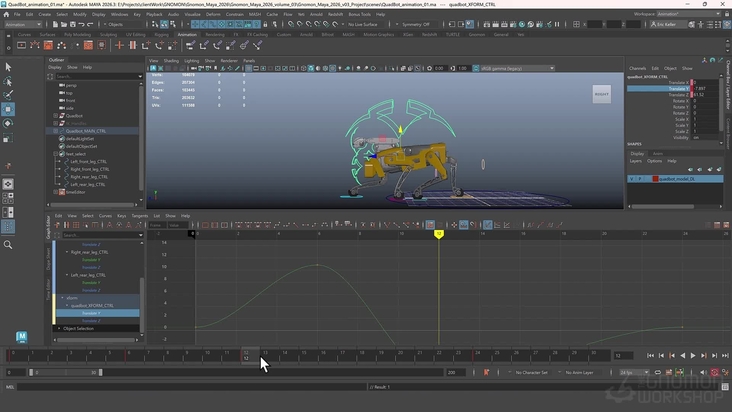
Task: Click the Play Forwards button
Action: [692, 355]
